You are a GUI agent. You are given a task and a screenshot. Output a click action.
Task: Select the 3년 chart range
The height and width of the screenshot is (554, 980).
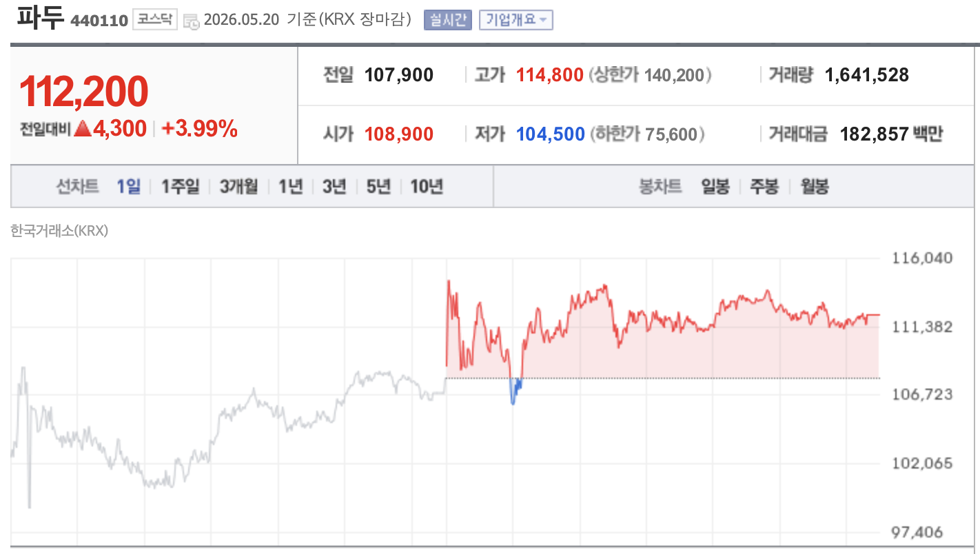tap(334, 186)
